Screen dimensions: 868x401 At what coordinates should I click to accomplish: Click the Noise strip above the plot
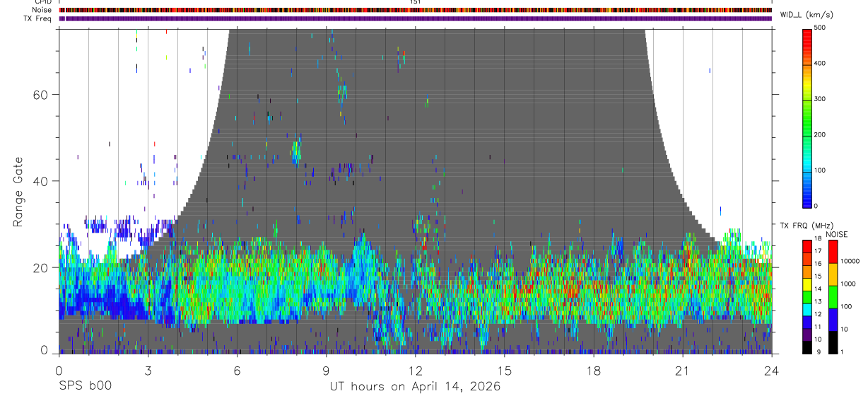415,10
